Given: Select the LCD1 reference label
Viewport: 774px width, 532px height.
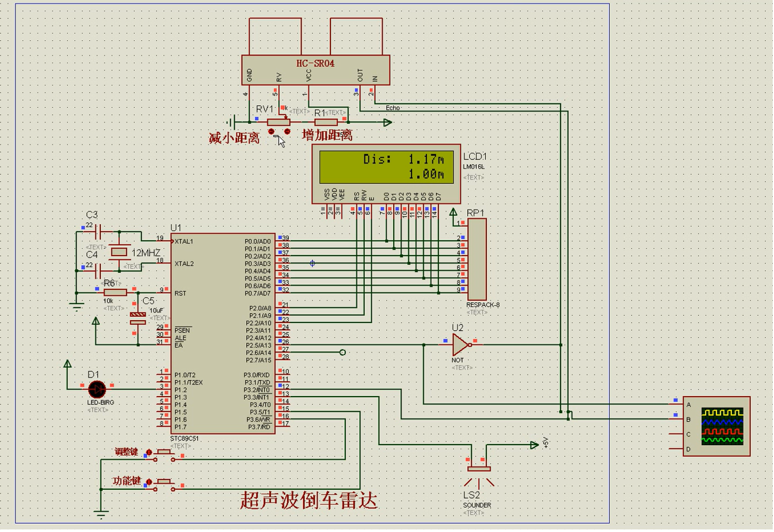Looking at the screenshot, I should (x=475, y=156).
